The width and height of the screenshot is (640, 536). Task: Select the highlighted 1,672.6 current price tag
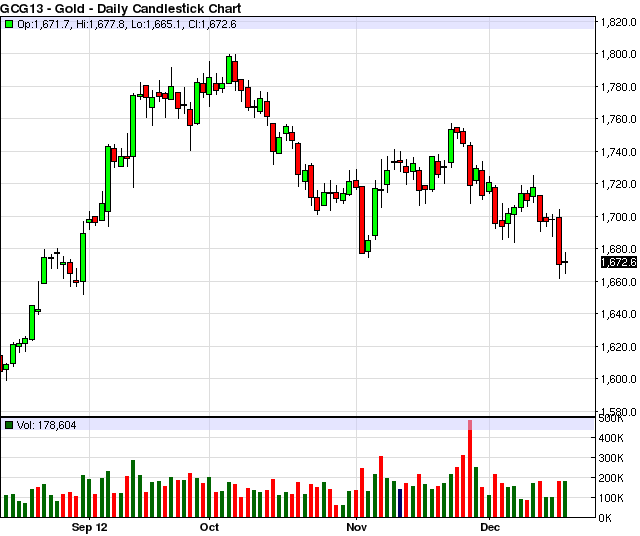tap(619, 262)
